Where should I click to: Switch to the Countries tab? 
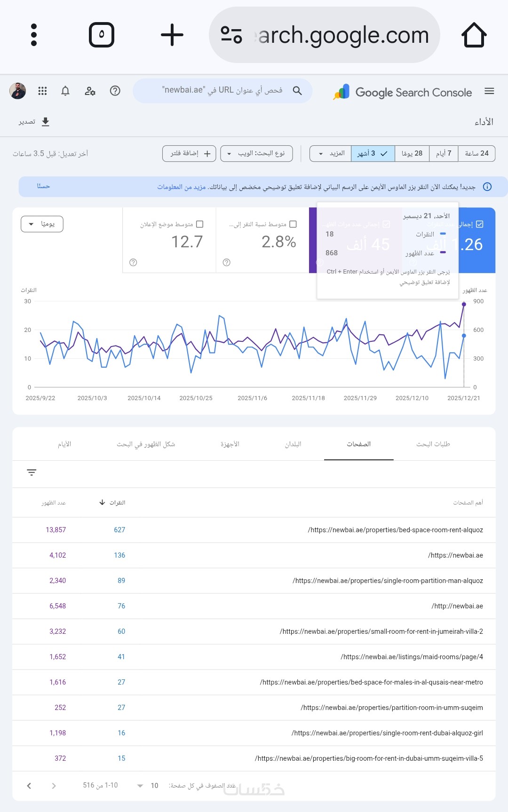click(x=293, y=444)
